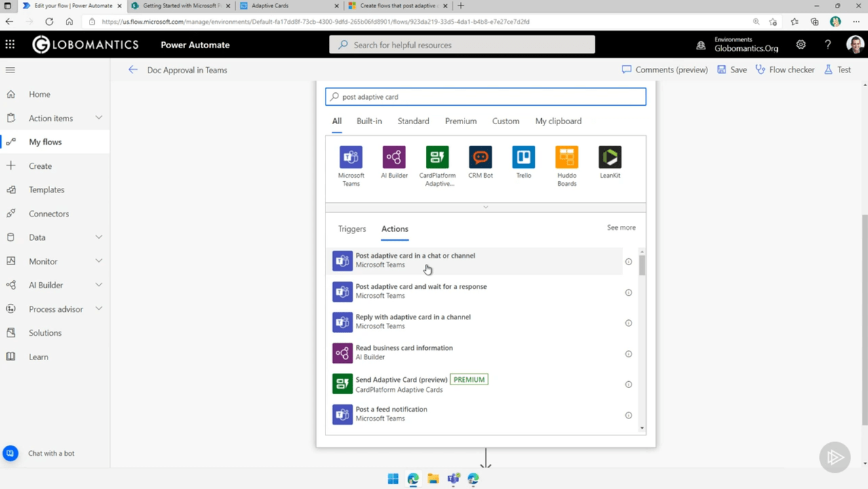The image size is (868, 489).
Task: Expand the connector list chevron
Action: tap(486, 207)
